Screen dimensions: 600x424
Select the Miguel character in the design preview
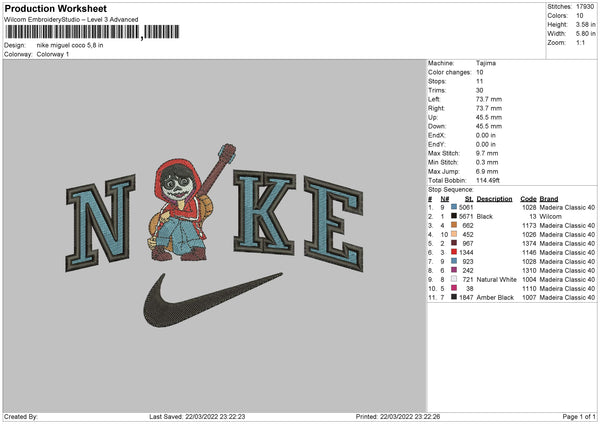point(180,210)
